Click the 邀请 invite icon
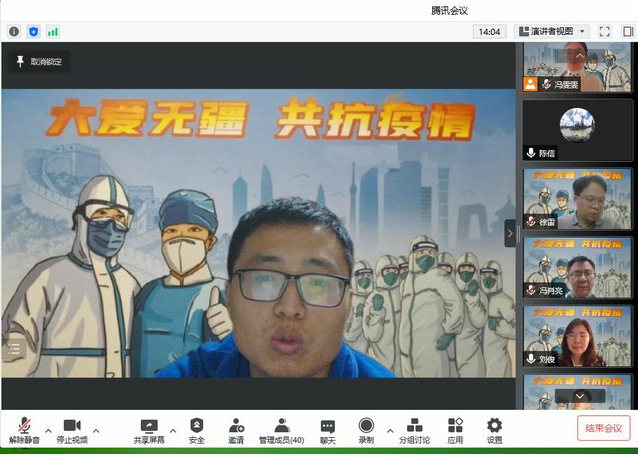The width and height of the screenshot is (638, 454). click(x=236, y=430)
